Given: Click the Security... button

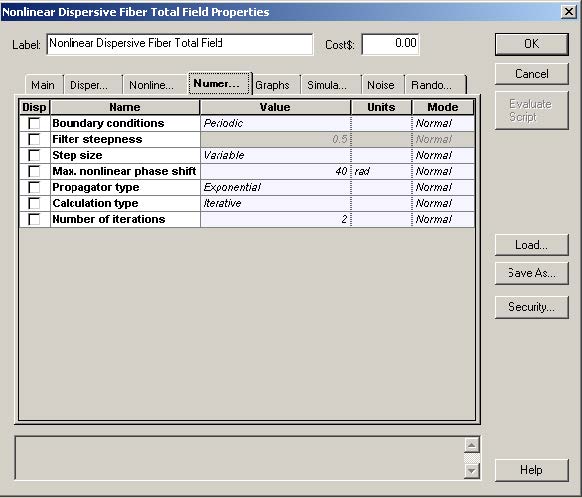Looking at the screenshot, I should [532, 307].
